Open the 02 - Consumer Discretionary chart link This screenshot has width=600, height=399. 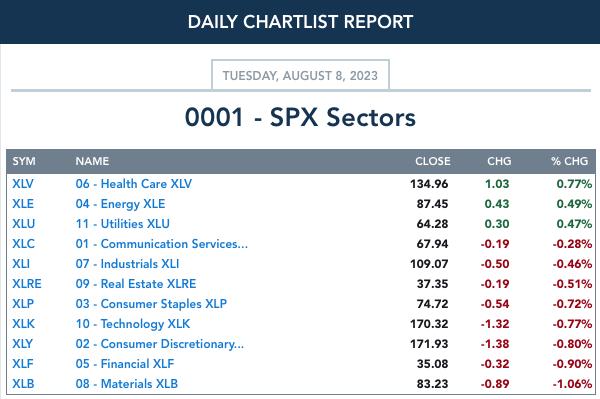pyautogui.click(x=160, y=344)
